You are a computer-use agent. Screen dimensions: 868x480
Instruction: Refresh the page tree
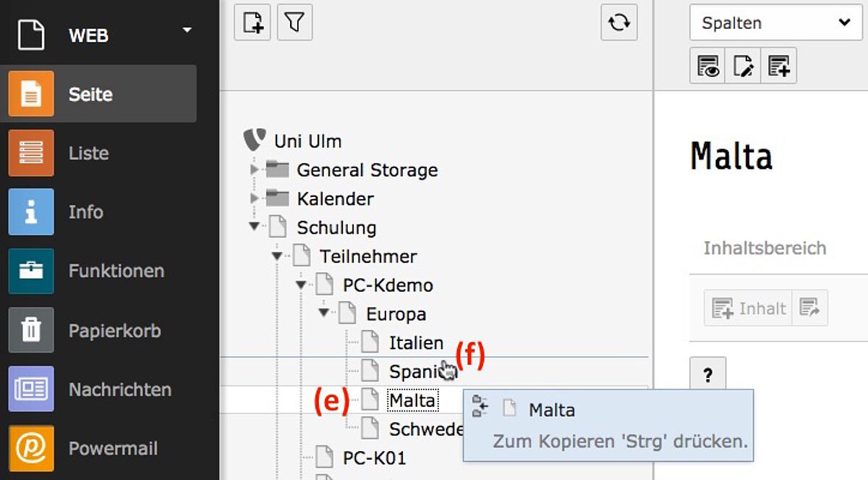pyautogui.click(x=619, y=22)
